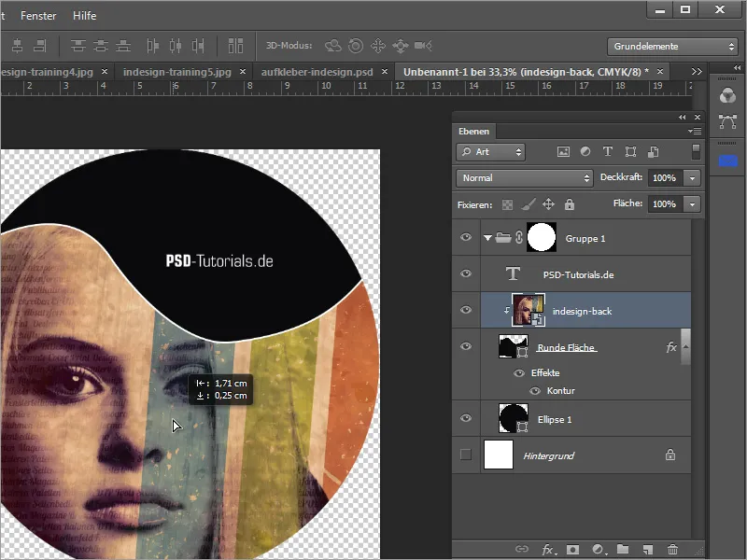747x560 pixels.
Task: Select 3D rotate object mode icon
Action: coord(333,46)
